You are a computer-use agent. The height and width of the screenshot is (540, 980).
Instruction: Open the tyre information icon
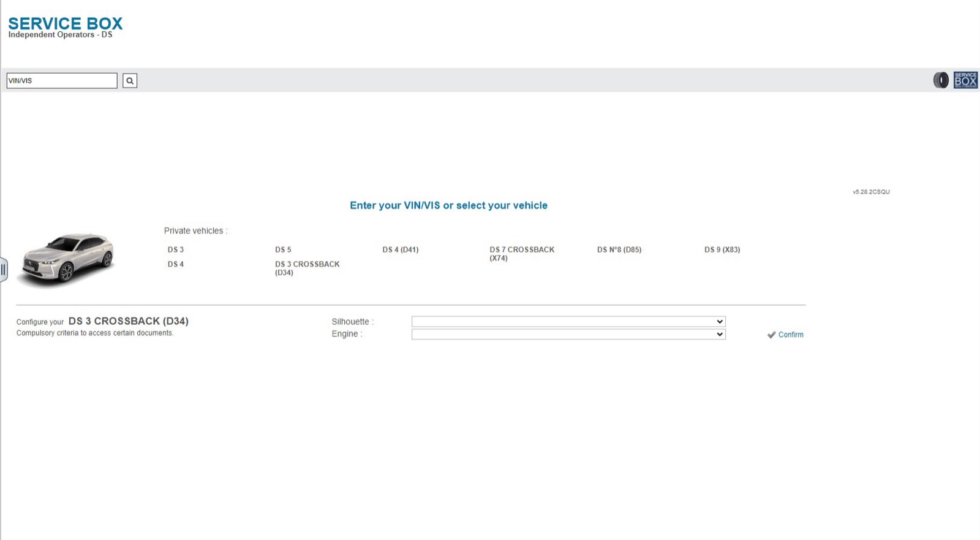coord(941,80)
